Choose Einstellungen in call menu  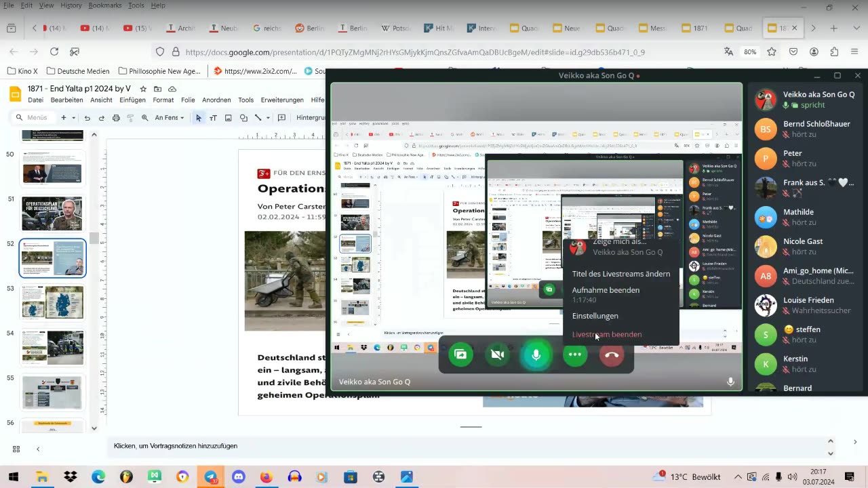pos(595,316)
